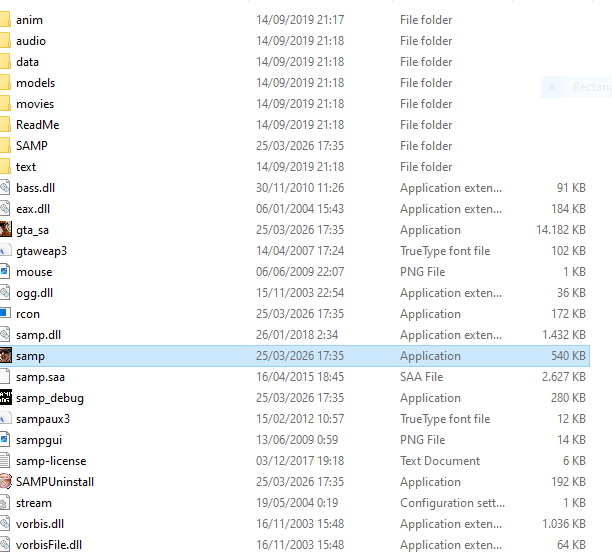
Task: Click the Text Document type label
Action: tap(440, 461)
